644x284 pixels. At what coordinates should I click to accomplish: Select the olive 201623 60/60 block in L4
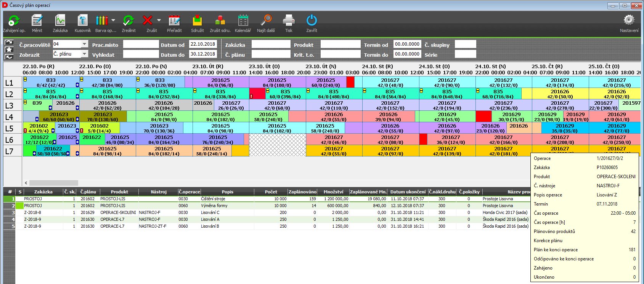click(59, 116)
